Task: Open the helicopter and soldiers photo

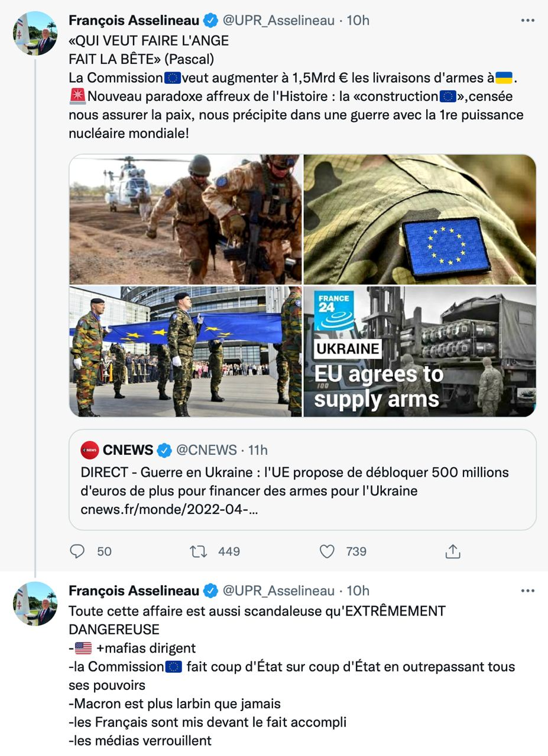Action: coord(186,220)
